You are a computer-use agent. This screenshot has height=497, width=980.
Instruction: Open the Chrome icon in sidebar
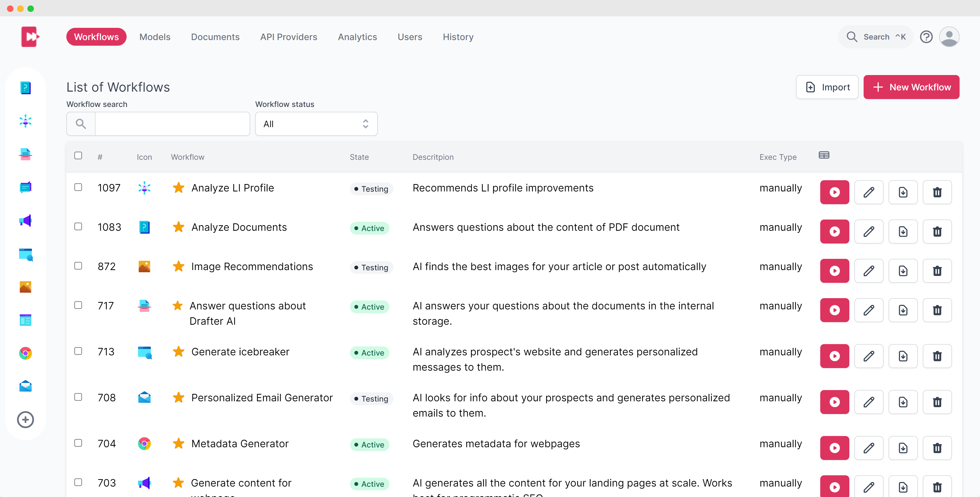click(26, 353)
